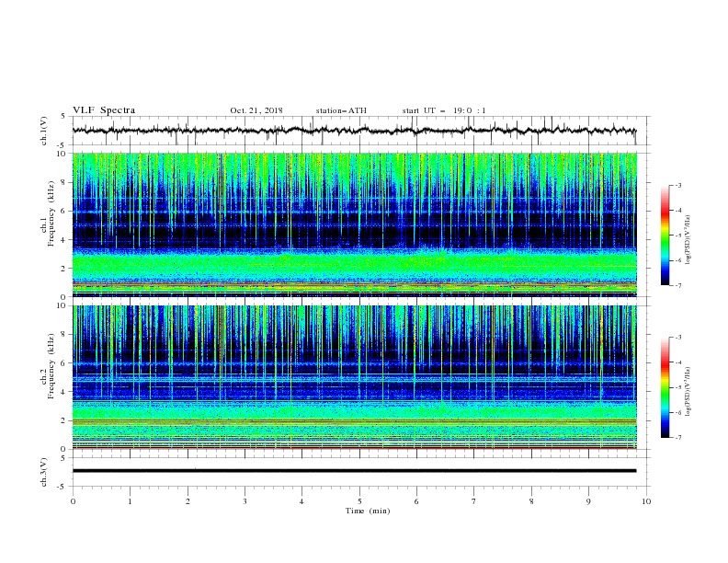This screenshot has height=563, width=728.
Task: Click the ch.3 voltage flat trace panel
Action: (360, 472)
